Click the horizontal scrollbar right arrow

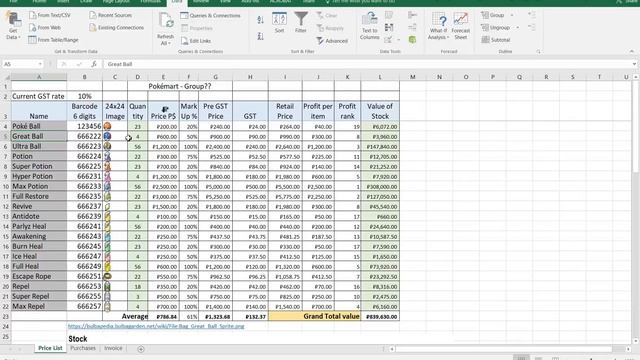(628, 349)
